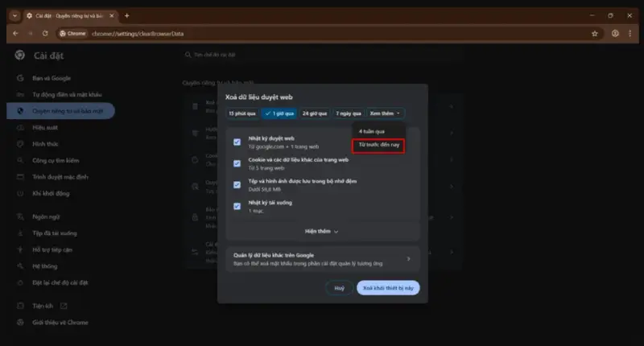Click the Chrome icon for Giới thiệu về Chrome
The width and height of the screenshot is (644, 346).
tap(19, 322)
